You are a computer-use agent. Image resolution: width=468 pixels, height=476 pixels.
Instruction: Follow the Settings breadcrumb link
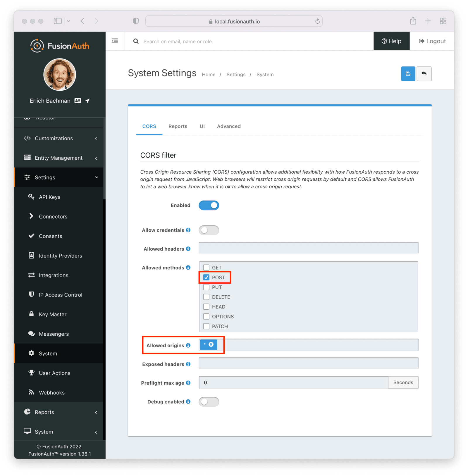[236, 75]
